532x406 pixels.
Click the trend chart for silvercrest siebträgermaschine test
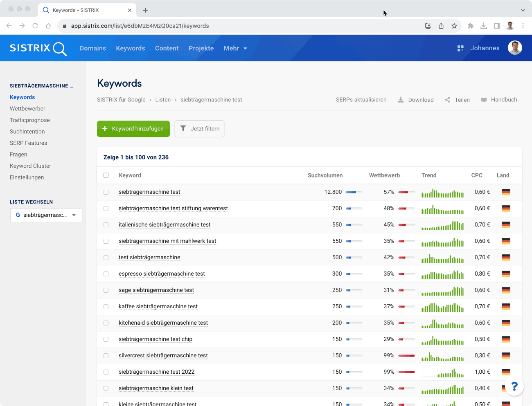point(442,356)
